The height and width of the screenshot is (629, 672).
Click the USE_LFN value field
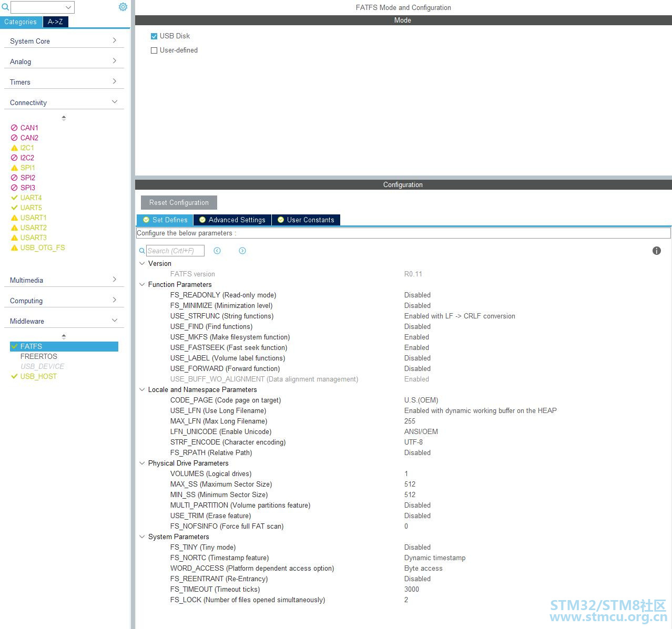480,410
